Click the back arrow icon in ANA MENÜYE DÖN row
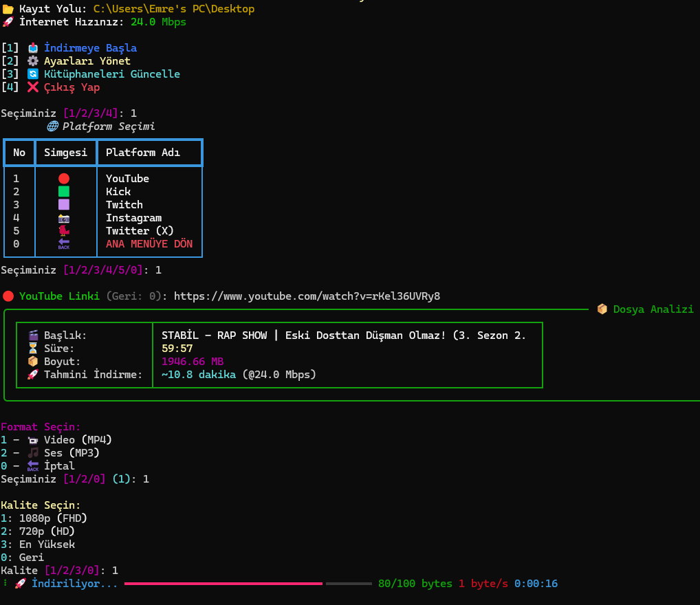The height and width of the screenshot is (605, 700). [64, 244]
